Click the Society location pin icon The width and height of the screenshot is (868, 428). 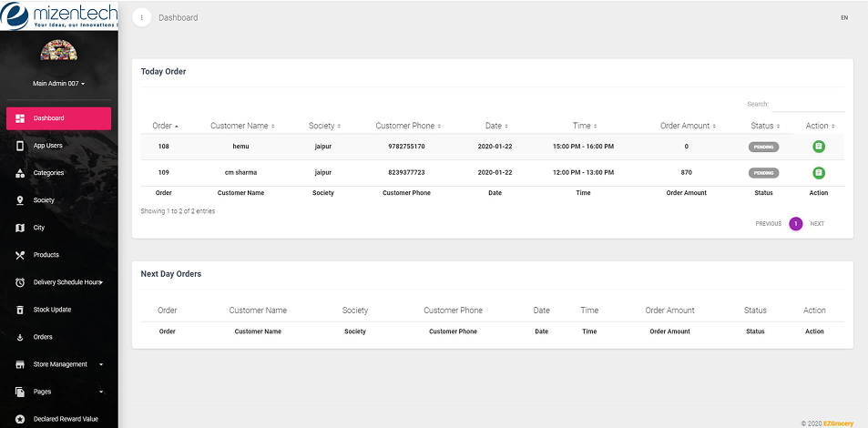(x=20, y=200)
